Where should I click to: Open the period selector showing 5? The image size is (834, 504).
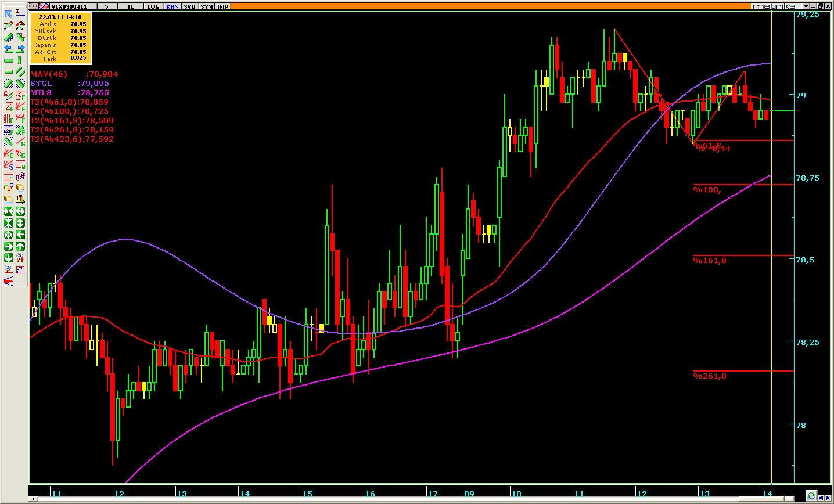click(x=106, y=6)
